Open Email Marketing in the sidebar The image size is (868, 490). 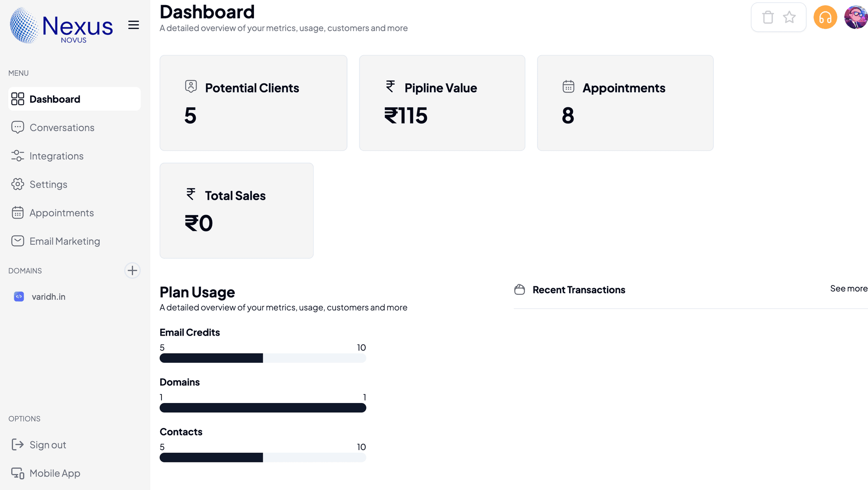pos(64,241)
